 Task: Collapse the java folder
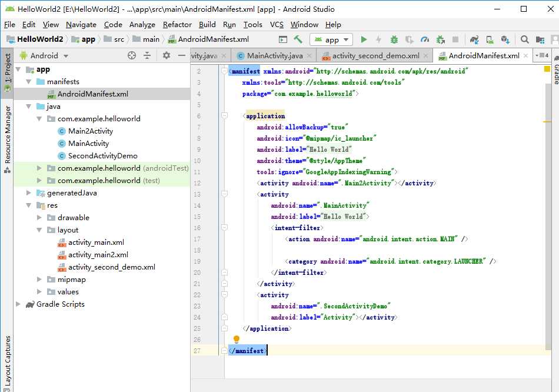28,107
